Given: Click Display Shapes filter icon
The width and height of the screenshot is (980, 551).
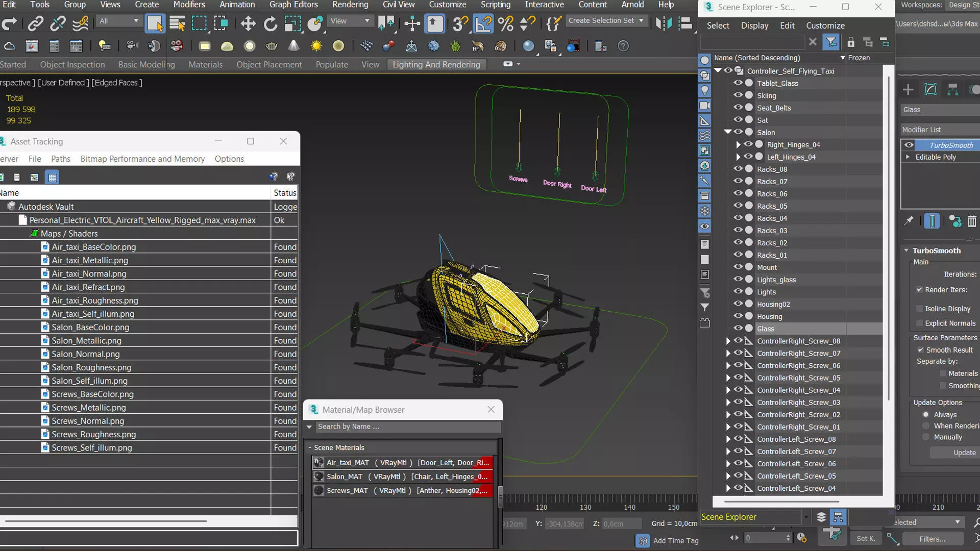Looking at the screenshot, I should click(704, 75).
